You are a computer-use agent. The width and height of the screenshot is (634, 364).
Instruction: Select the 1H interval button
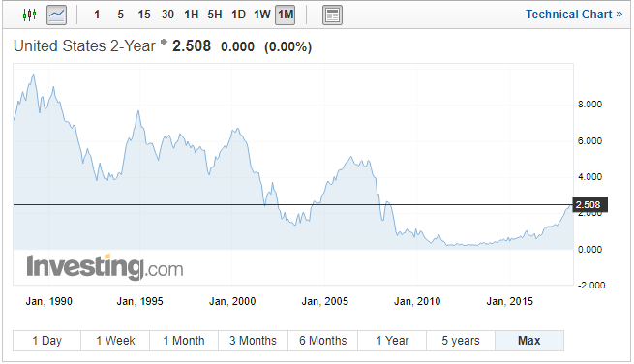coord(192,15)
